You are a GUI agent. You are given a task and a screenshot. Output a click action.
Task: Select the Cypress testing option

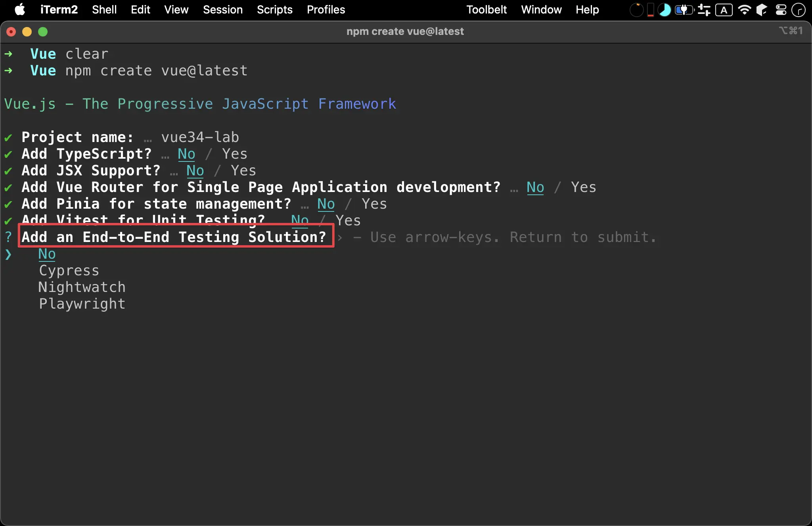pos(69,271)
